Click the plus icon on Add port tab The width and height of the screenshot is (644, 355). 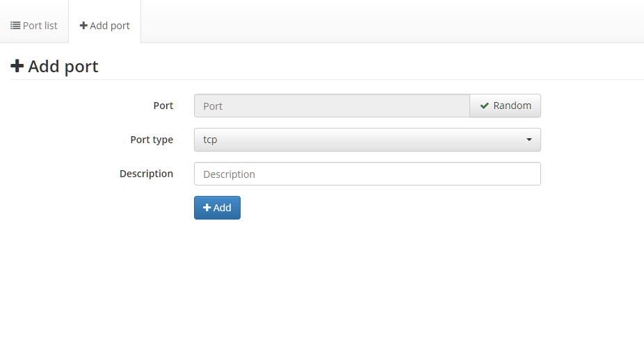[83, 26]
